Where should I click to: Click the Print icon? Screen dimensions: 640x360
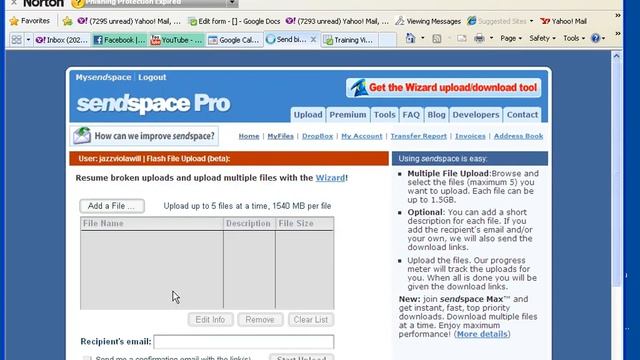pos(479,38)
